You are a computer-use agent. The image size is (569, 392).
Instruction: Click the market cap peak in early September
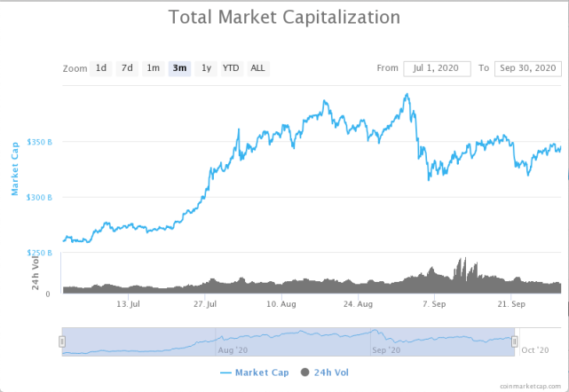(x=407, y=95)
